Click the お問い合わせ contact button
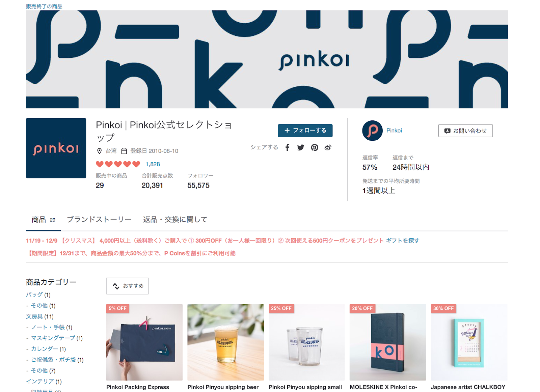This screenshot has width=540, height=392. point(465,131)
